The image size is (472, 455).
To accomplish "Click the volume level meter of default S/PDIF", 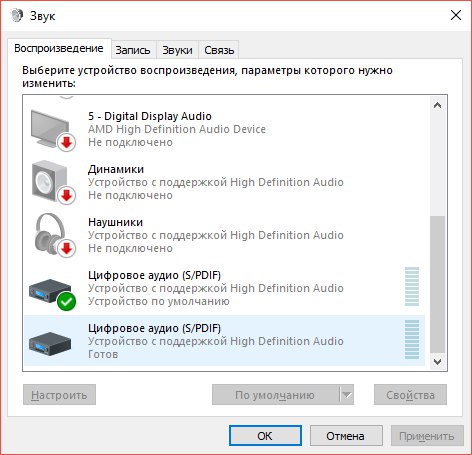I will click(x=412, y=286).
